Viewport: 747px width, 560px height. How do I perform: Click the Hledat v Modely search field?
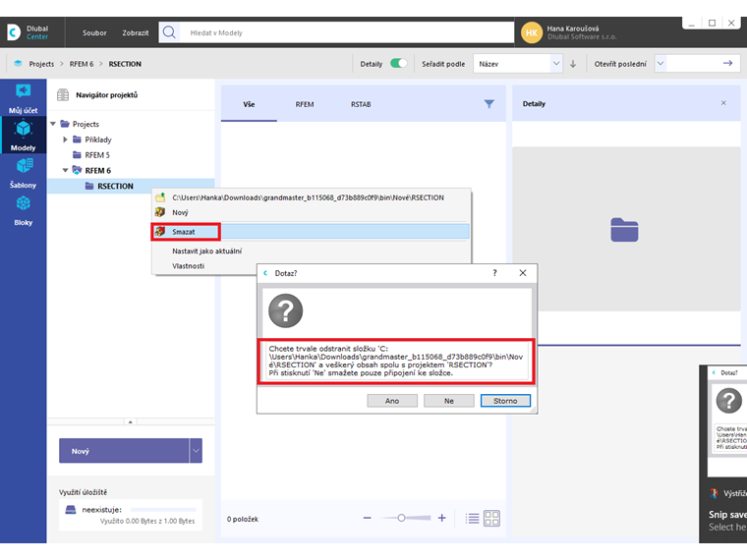(347, 32)
